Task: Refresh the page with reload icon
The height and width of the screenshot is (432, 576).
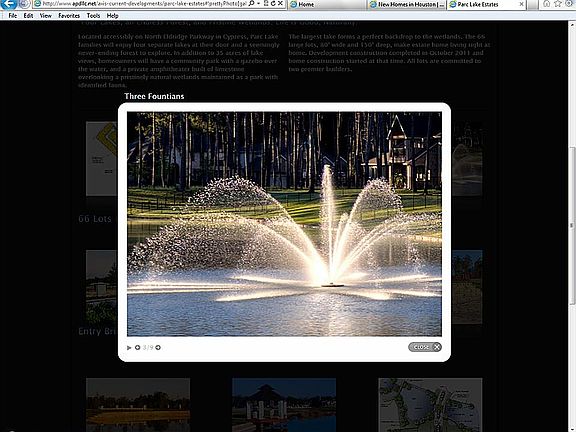Action: pos(273,4)
